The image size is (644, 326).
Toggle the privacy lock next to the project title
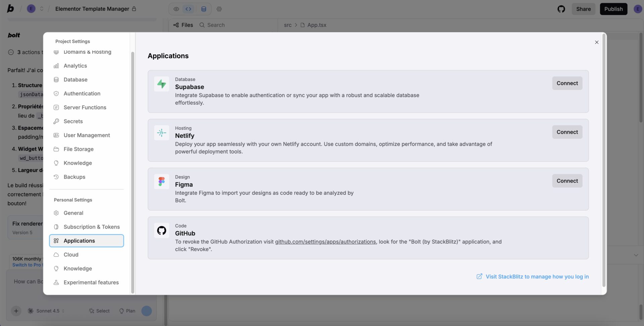[x=133, y=9]
